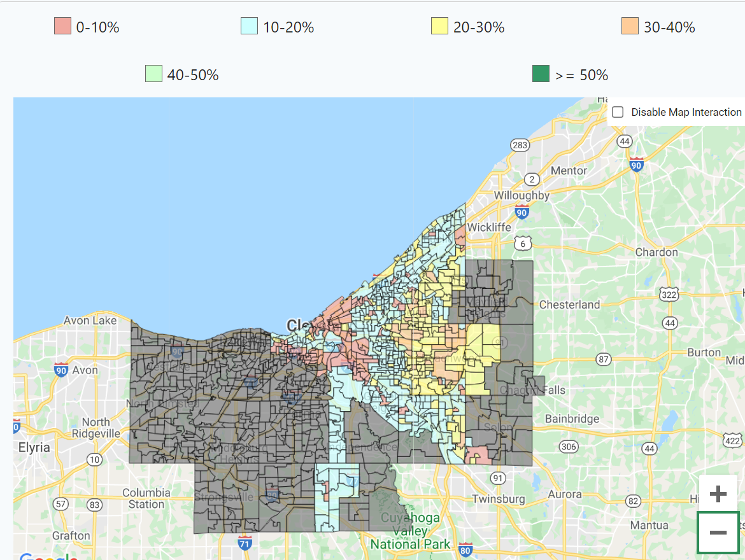Viewport: 745px width, 560px height.
Task: Click the Disable Map Interaction label text
Action: tap(686, 112)
